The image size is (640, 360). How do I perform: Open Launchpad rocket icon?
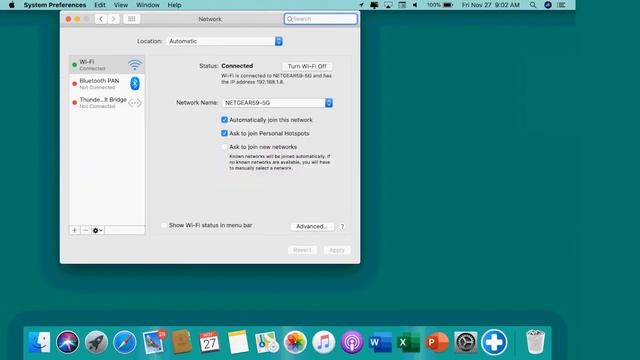tap(96, 342)
